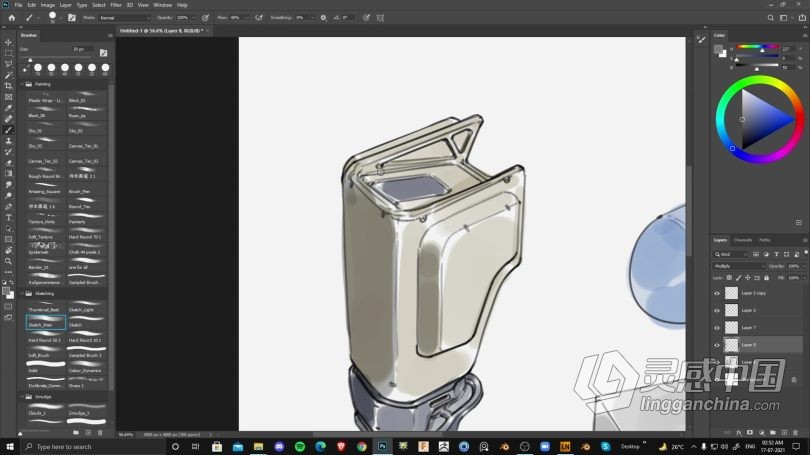Select the Crop tool
The width and height of the screenshot is (810, 455).
8,86
